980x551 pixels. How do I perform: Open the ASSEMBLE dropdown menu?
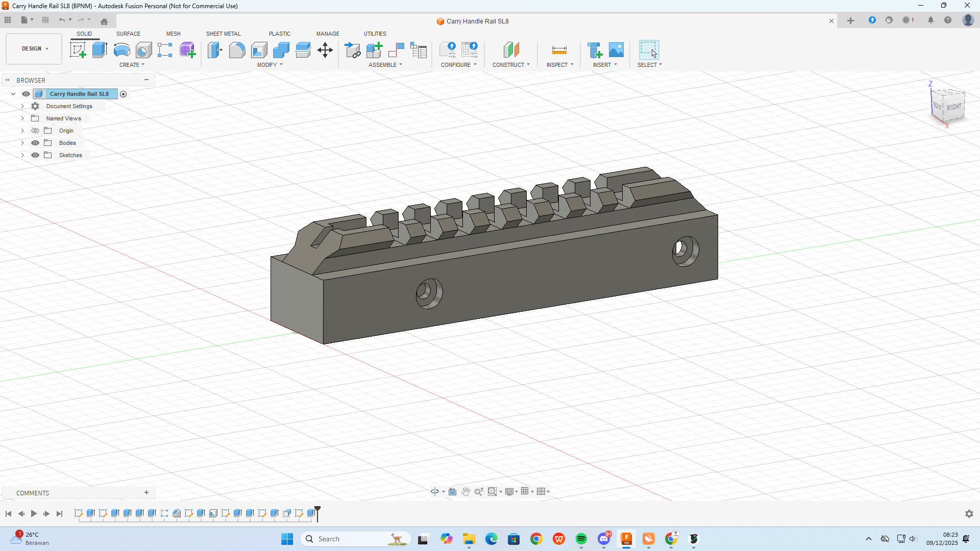(385, 65)
